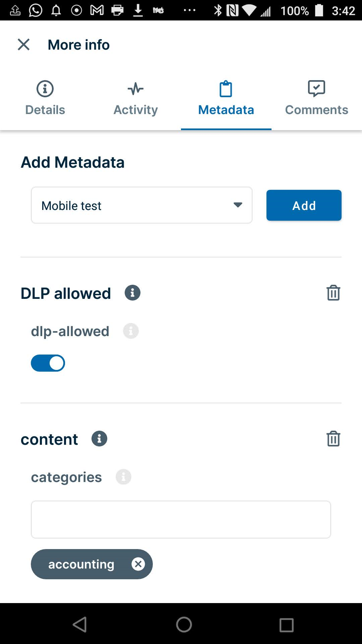
Task: Show info for the categories field
Action: point(123,477)
